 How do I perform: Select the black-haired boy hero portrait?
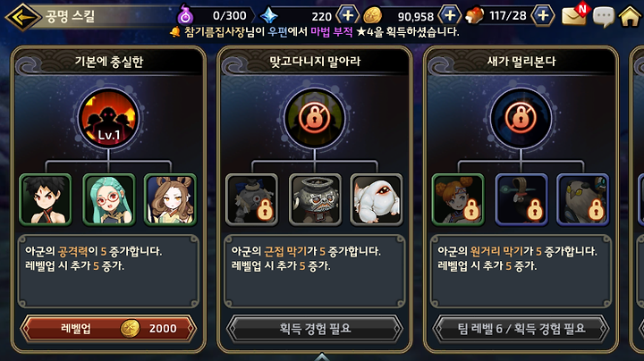46,200
